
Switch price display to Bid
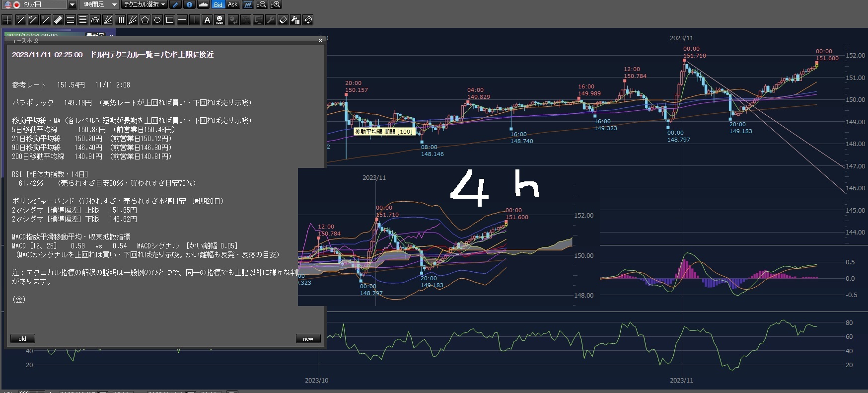218,4
